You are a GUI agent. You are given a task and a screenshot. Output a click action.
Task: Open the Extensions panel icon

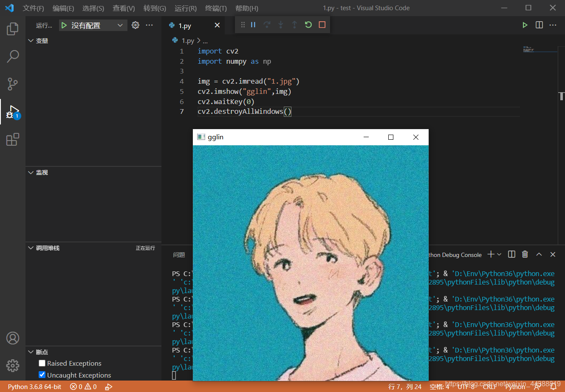point(12,139)
